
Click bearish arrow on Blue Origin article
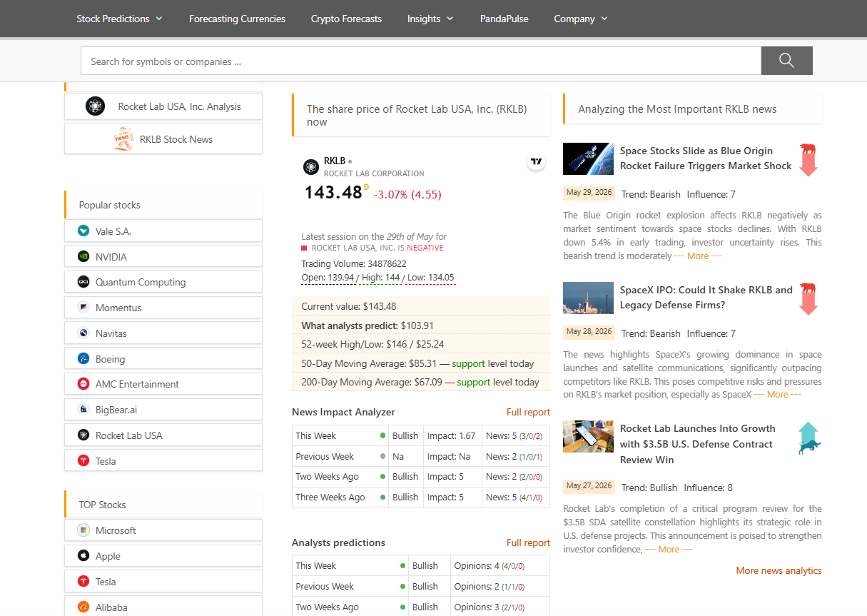[x=808, y=159]
